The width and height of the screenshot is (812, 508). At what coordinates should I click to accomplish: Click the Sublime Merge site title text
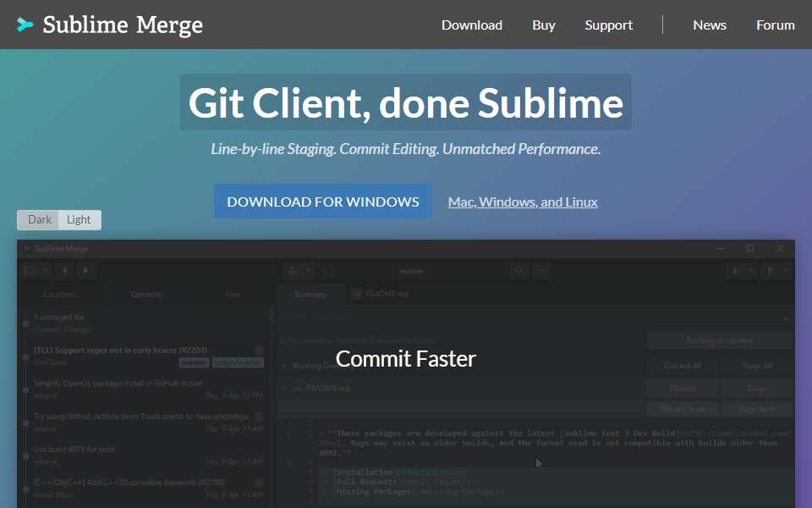123,25
